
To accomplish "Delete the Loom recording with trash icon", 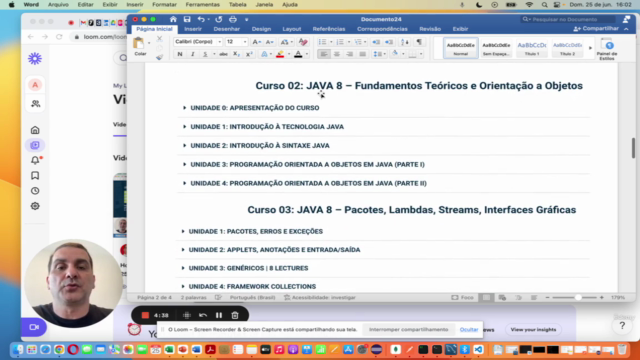I will (x=235, y=315).
